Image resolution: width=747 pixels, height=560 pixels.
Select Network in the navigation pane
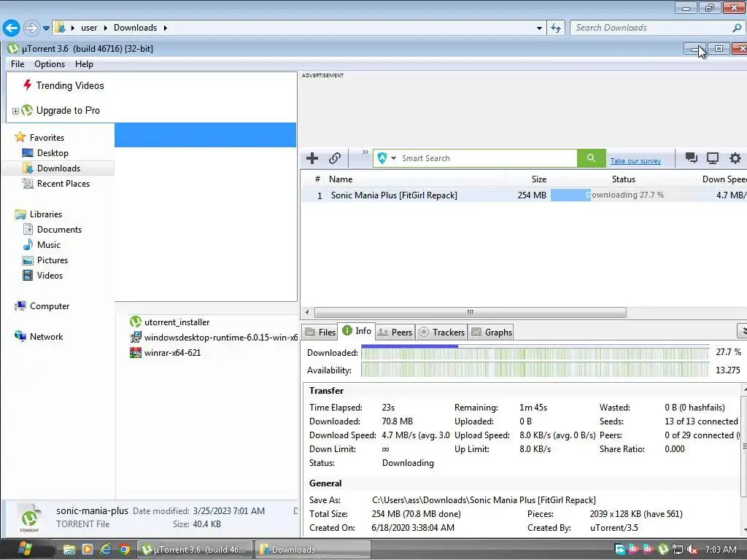(46, 337)
